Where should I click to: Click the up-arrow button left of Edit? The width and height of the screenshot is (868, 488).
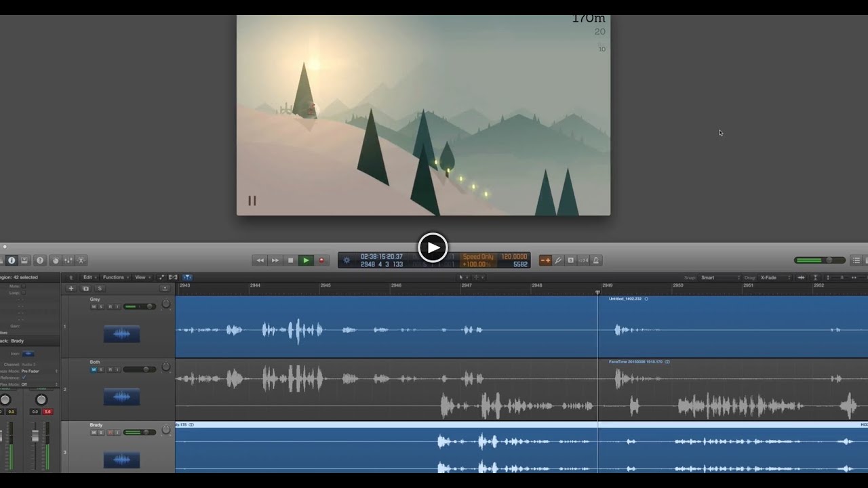pyautogui.click(x=71, y=277)
